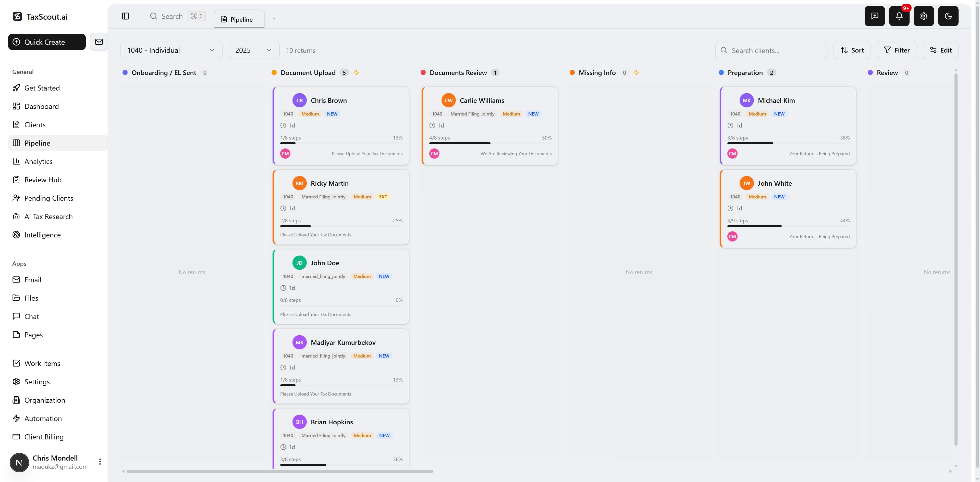Click CM assignee badge on Michael Kim card
Screen dimensions: 980x482
(732, 154)
